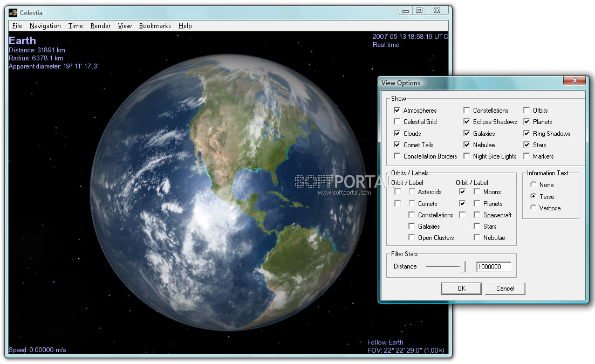Enable Nebulae label in Orbits / Labels
The image size is (595, 364).
(477, 238)
